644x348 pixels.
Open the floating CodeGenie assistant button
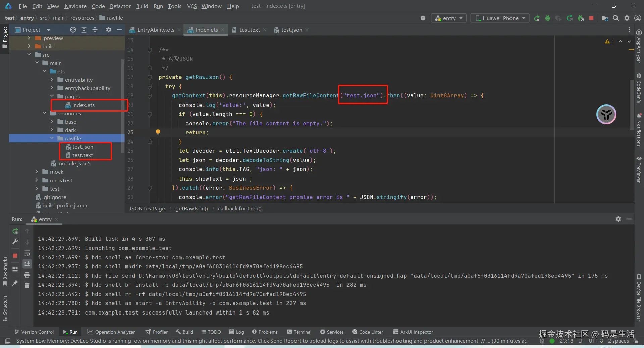pyautogui.click(x=606, y=115)
